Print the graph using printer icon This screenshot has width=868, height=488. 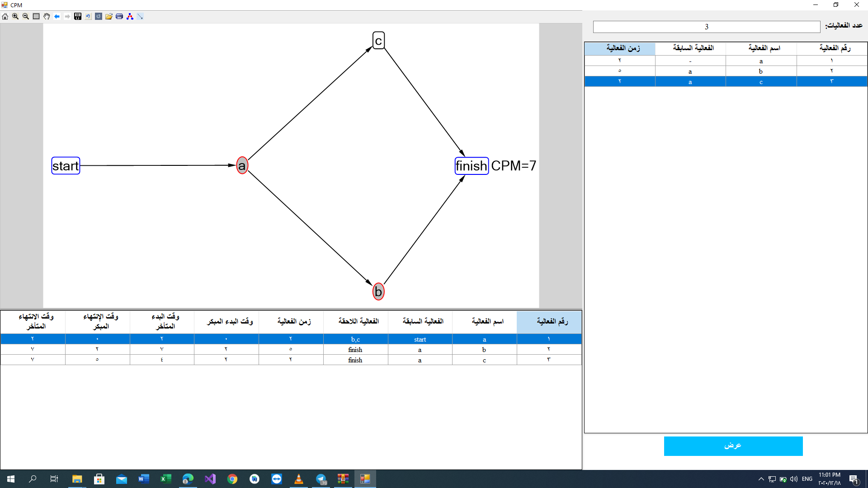point(119,16)
